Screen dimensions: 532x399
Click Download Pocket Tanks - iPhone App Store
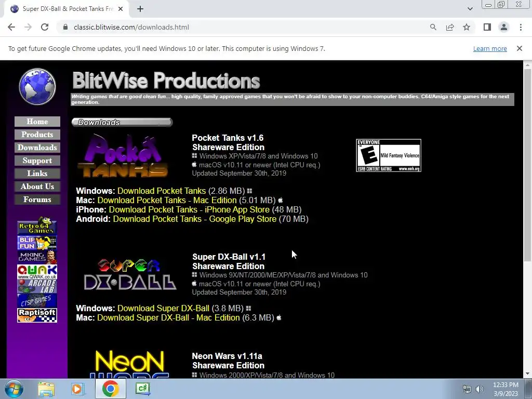click(x=189, y=210)
